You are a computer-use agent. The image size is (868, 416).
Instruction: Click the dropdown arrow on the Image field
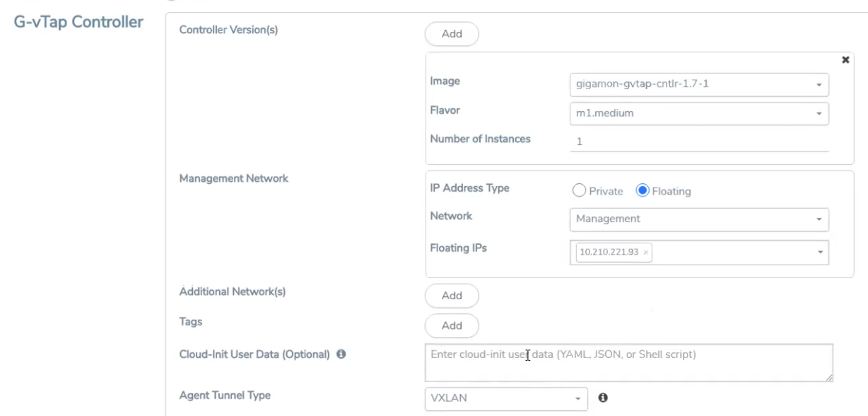click(820, 85)
